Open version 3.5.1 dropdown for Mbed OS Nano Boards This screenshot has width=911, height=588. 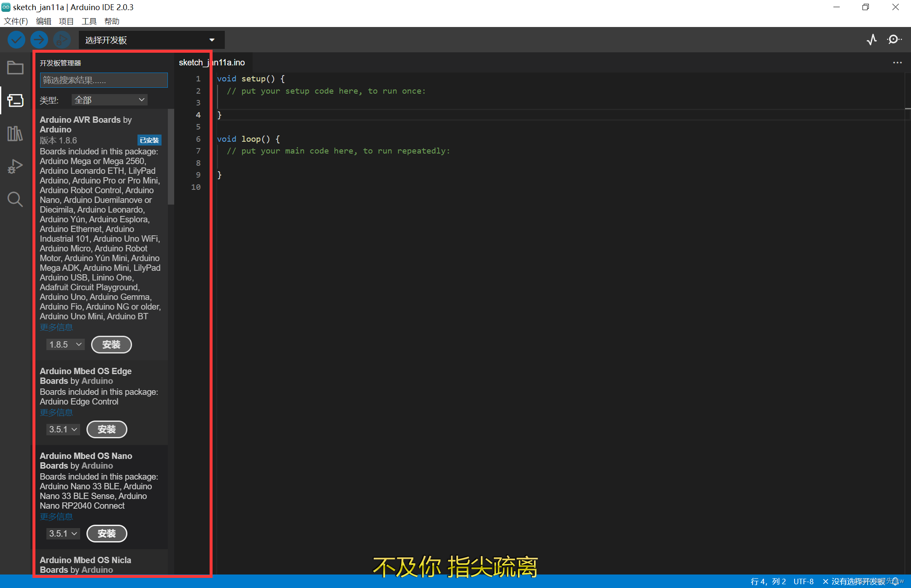[x=63, y=534]
